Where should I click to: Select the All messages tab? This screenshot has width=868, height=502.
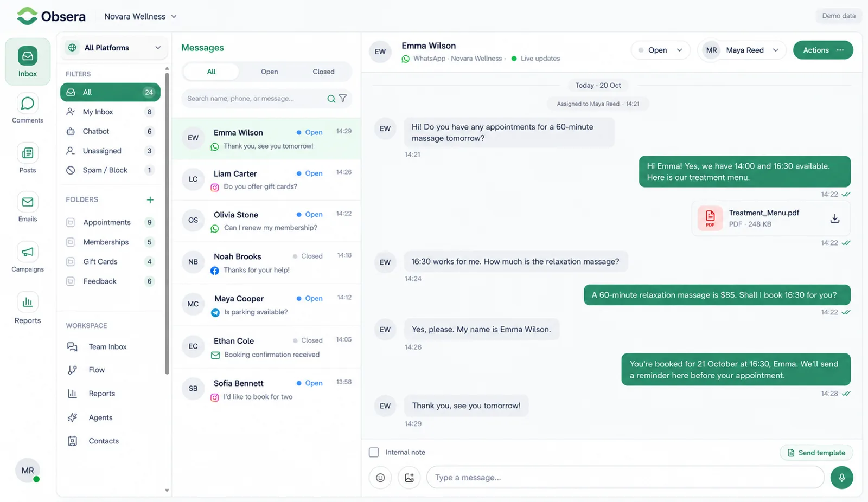pos(211,72)
